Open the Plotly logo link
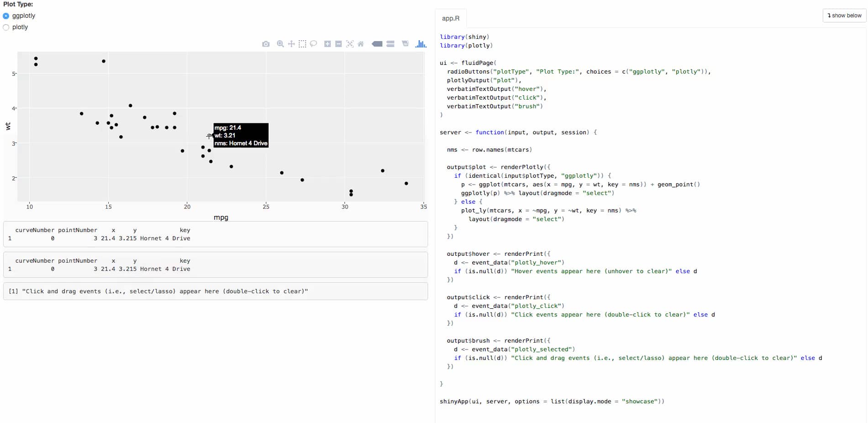Image resolution: width=868 pixels, height=423 pixels. click(x=421, y=44)
